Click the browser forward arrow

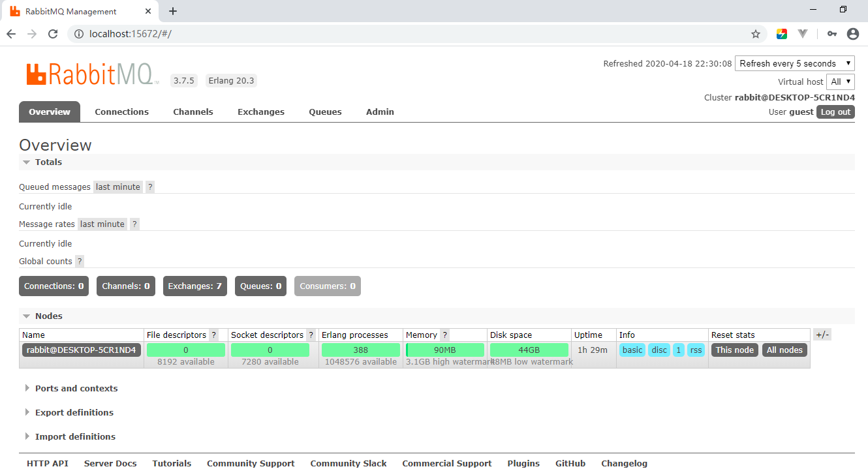point(32,34)
